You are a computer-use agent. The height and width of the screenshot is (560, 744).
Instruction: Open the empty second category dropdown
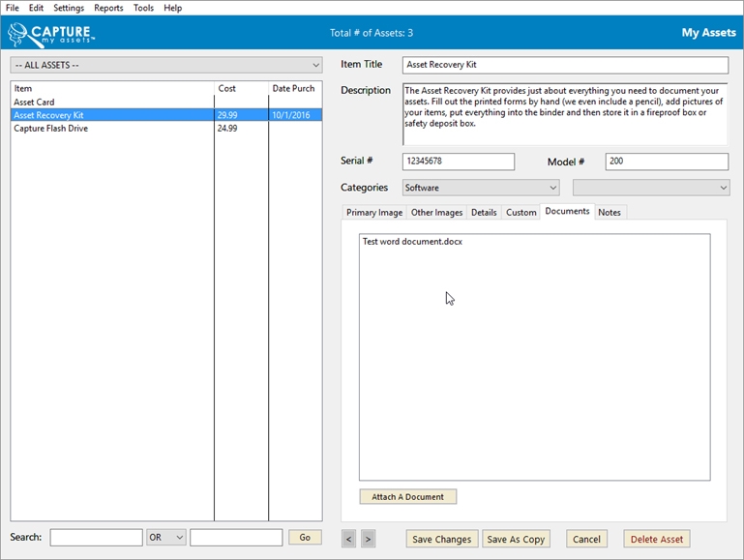(650, 188)
